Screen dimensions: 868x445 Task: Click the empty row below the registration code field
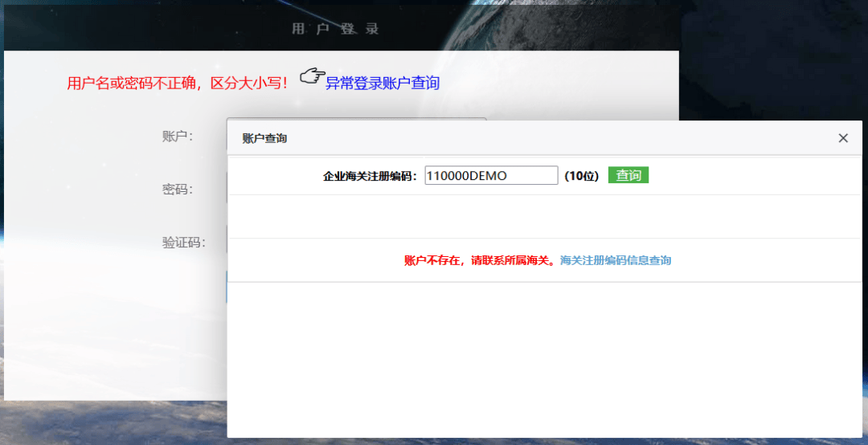coord(544,216)
